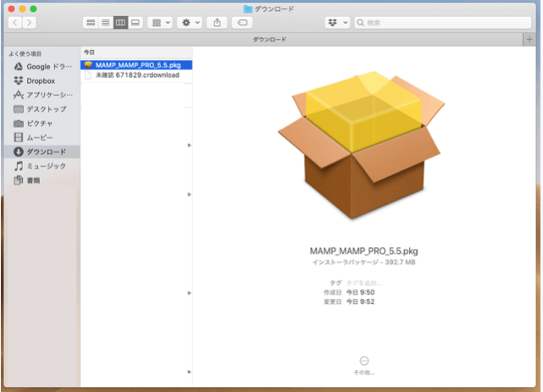Open the gear action menu

click(x=190, y=23)
